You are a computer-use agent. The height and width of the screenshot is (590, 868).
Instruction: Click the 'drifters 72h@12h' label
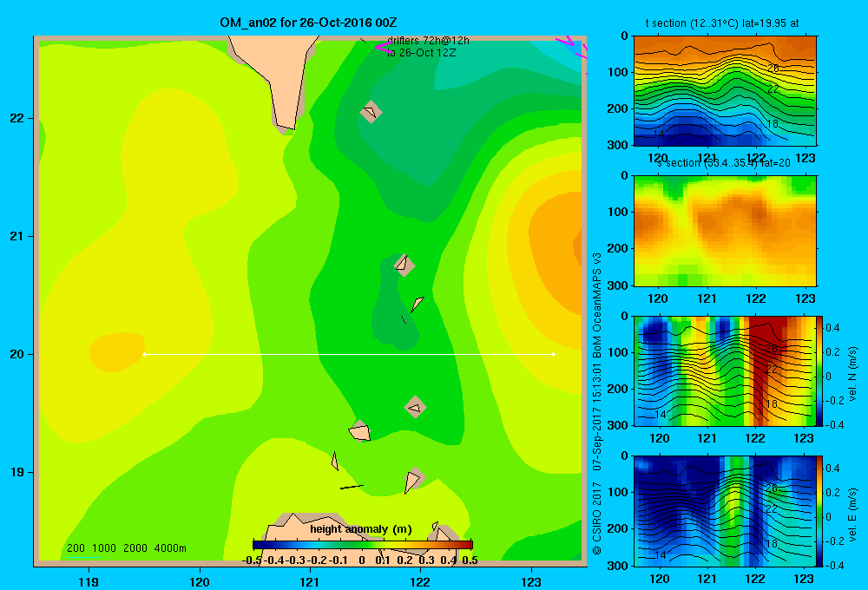[x=428, y=41]
